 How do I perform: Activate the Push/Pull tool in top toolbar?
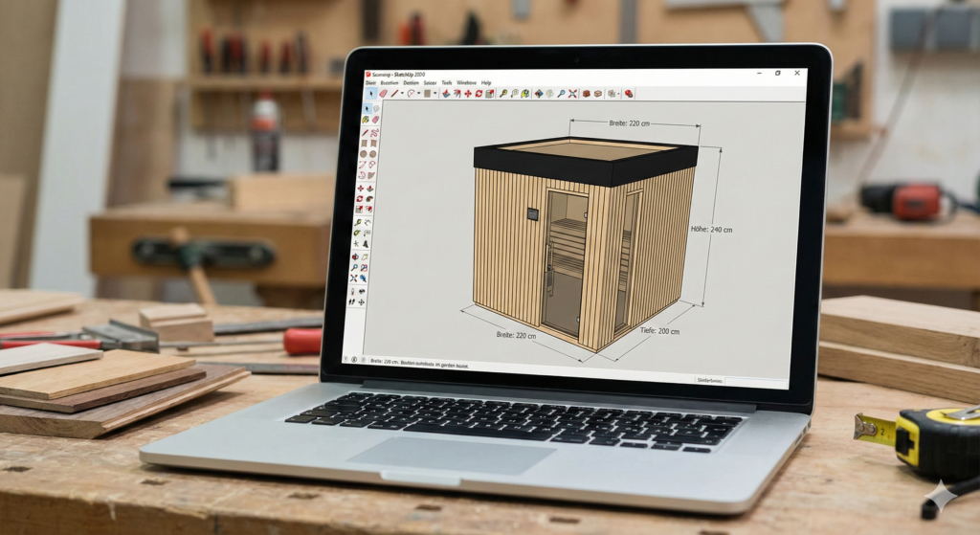tap(446, 94)
